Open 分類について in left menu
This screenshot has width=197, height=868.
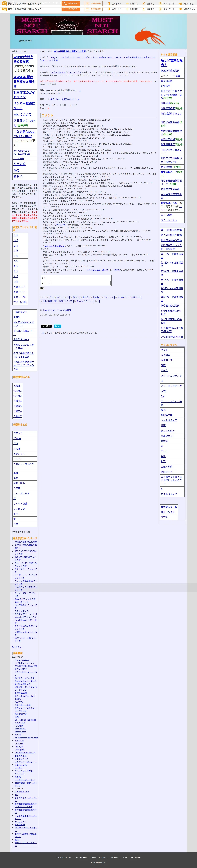coord(20,312)
